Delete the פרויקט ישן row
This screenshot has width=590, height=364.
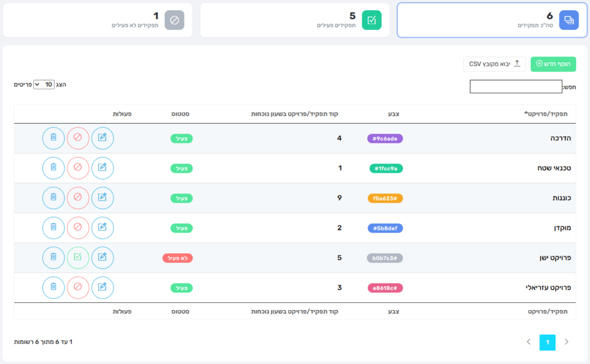[x=54, y=257]
